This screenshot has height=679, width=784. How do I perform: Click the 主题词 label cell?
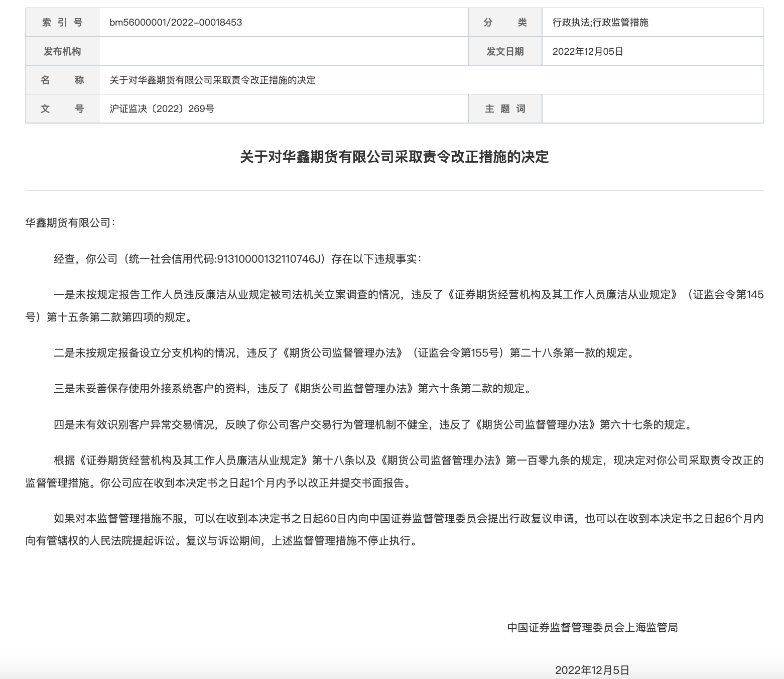[x=504, y=108]
